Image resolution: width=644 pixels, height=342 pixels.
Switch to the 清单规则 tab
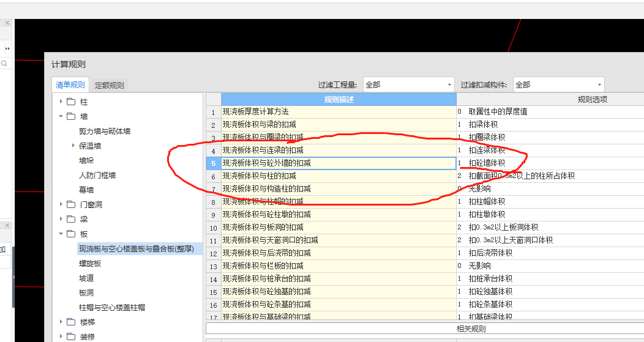pyautogui.click(x=70, y=85)
